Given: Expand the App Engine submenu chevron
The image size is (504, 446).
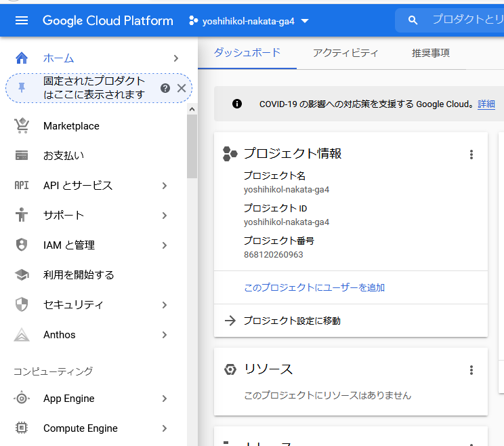Looking at the screenshot, I should coord(165,399).
